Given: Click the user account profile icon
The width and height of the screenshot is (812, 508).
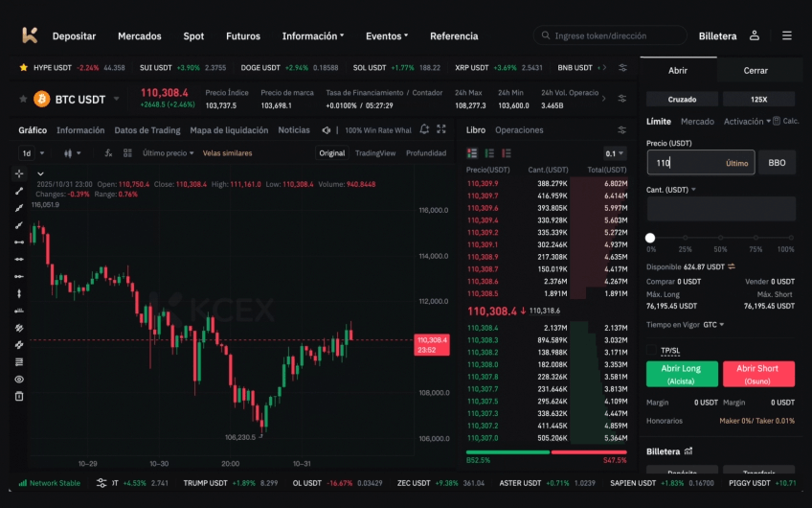Looking at the screenshot, I should (755, 35).
